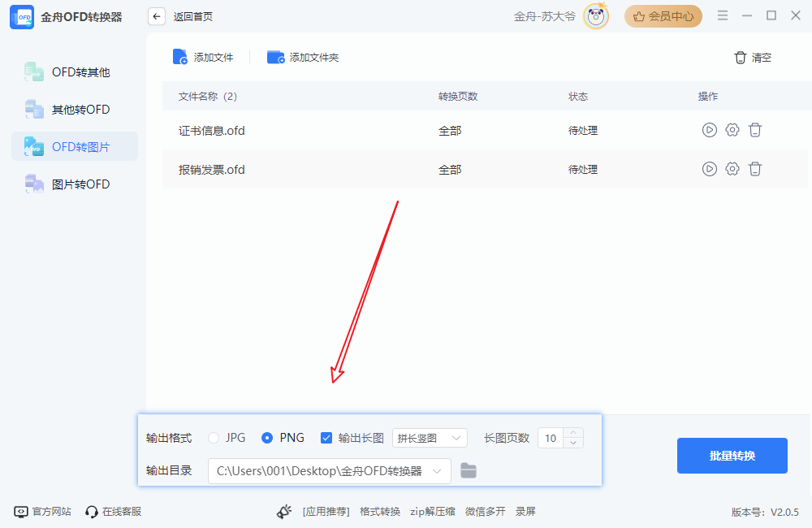Click the 转换页数 column header

point(458,97)
